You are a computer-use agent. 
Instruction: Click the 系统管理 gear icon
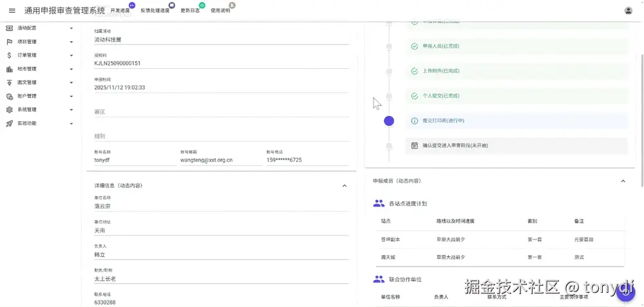click(x=10, y=109)
